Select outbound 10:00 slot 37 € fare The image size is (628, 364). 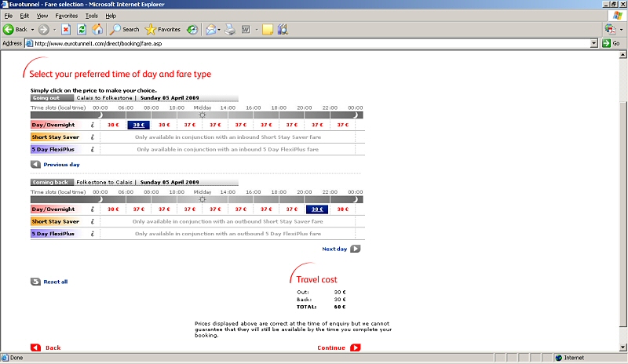point(190,125)
